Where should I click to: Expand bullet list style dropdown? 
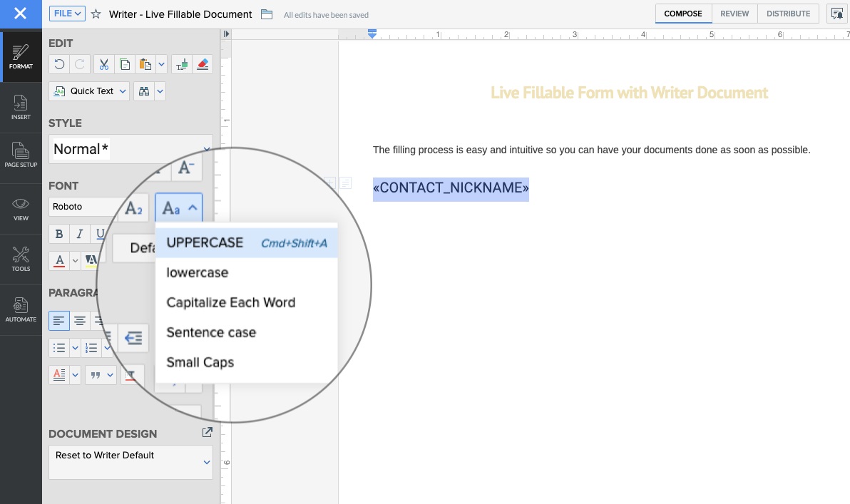pyautogui.click(x=76, y=348)
